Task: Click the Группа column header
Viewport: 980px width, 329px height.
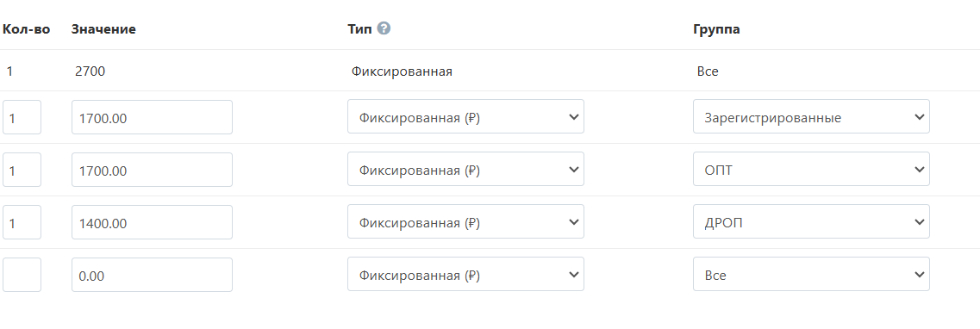Action: coord(716,28)
